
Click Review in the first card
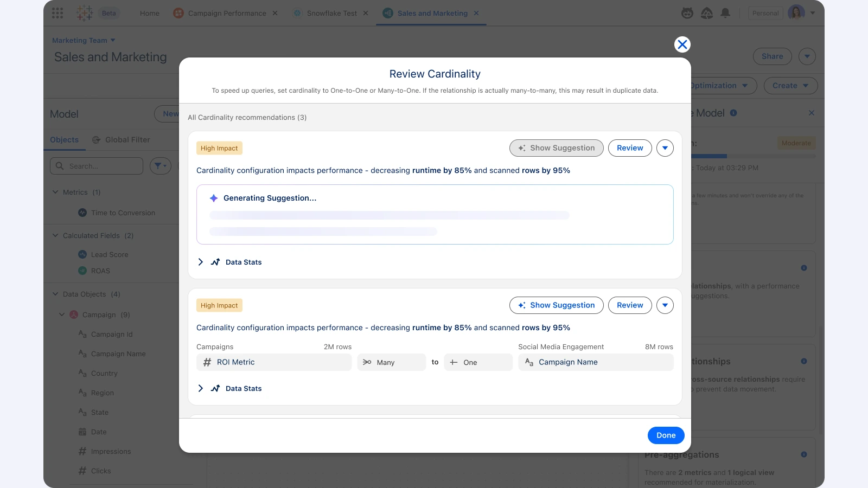coord(630,148)
